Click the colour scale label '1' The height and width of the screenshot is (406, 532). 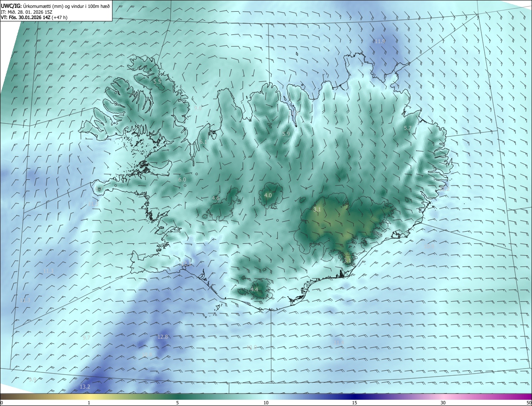[89, 403]
